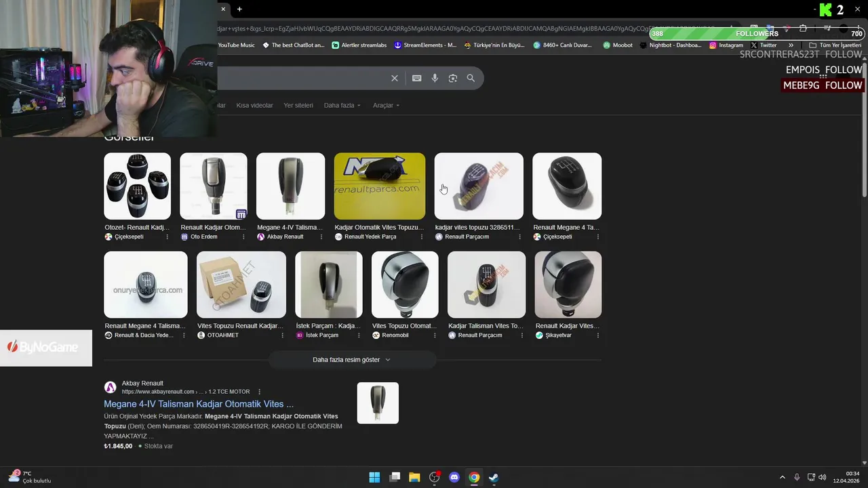The width and height of the screenshot is (868, 488).
Task: Open more options for the Renault Yedek Parça image
Action: click(x=422, y=237)
